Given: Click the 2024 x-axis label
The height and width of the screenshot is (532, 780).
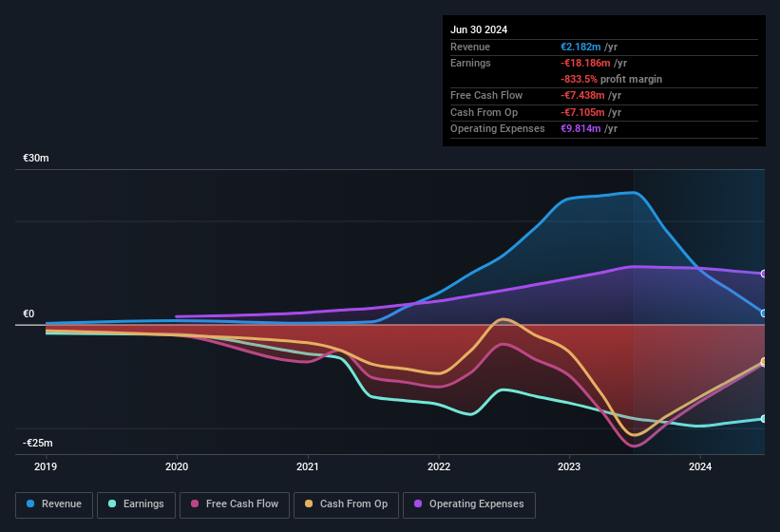Looking at the screenshot, I should 700,466.
